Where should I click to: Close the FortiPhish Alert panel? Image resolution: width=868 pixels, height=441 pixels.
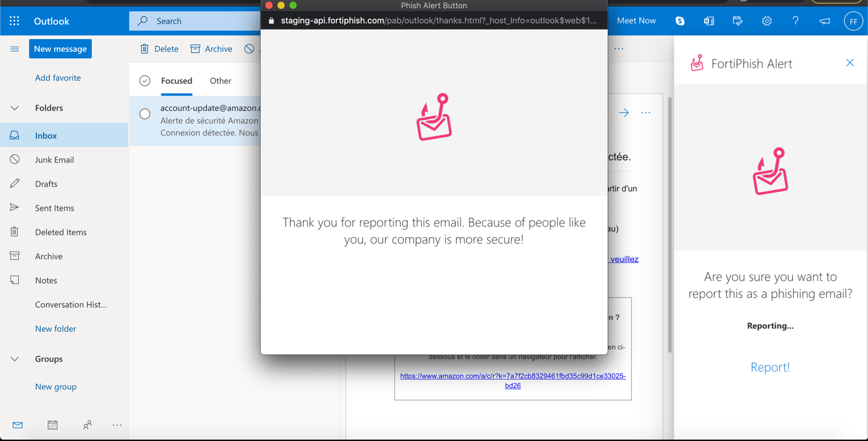(x=850, y=63)
